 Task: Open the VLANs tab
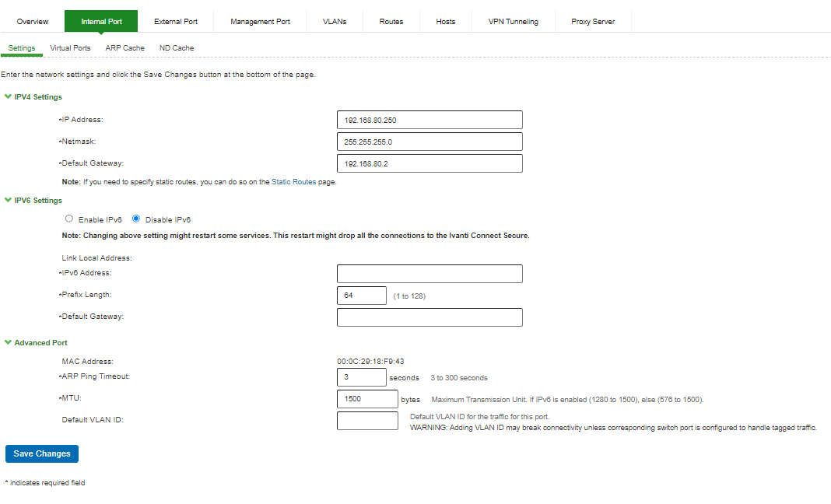(335, 22)
